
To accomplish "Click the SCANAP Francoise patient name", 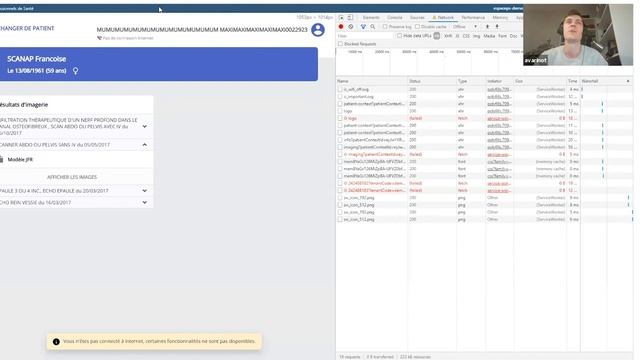I will coord(36,59).
